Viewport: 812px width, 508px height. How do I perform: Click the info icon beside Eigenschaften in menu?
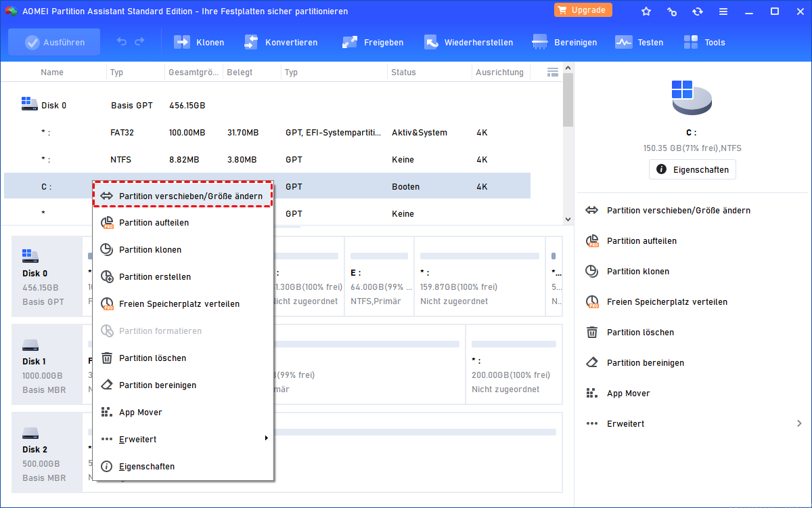(106, 466)
